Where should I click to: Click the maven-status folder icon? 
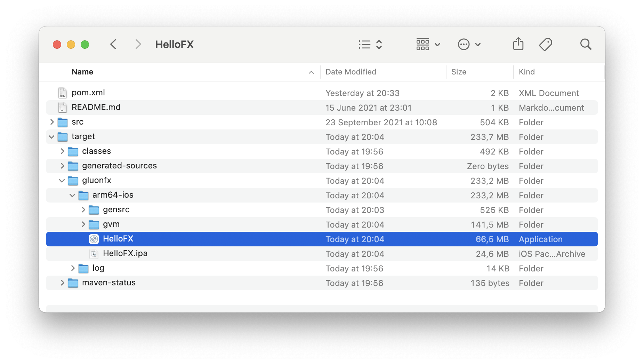click(73, 283)
